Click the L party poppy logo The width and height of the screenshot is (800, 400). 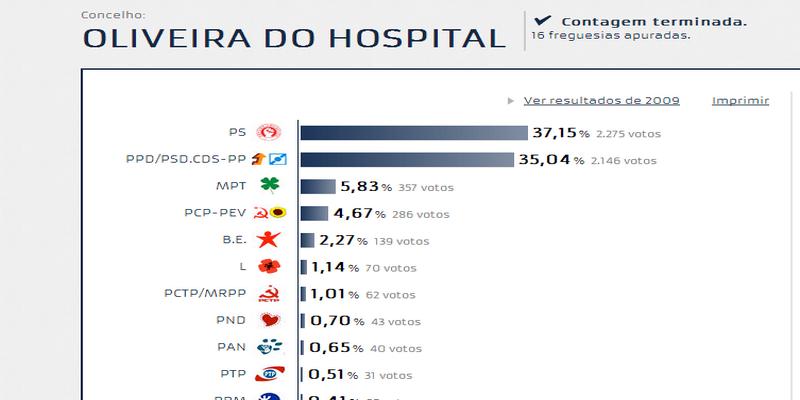point(269,267)
